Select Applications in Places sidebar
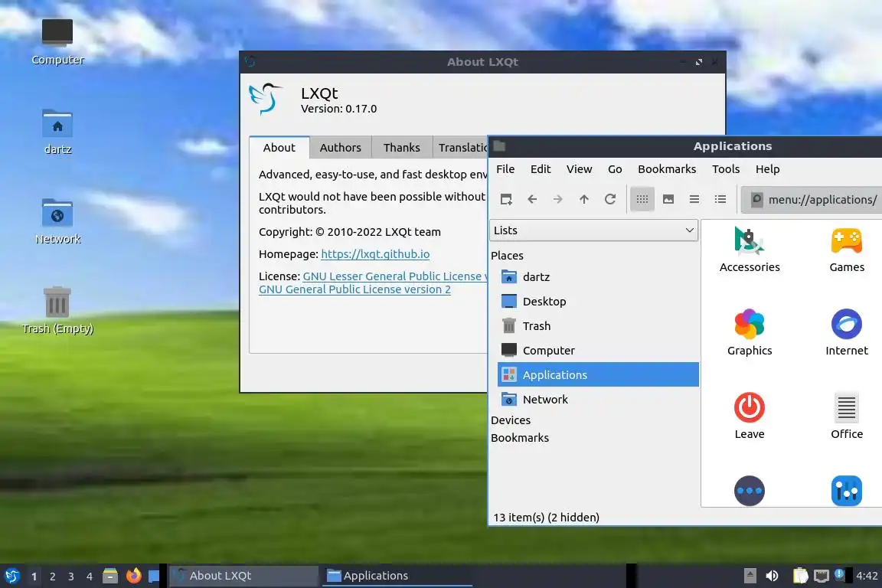 tap(598, 374)
